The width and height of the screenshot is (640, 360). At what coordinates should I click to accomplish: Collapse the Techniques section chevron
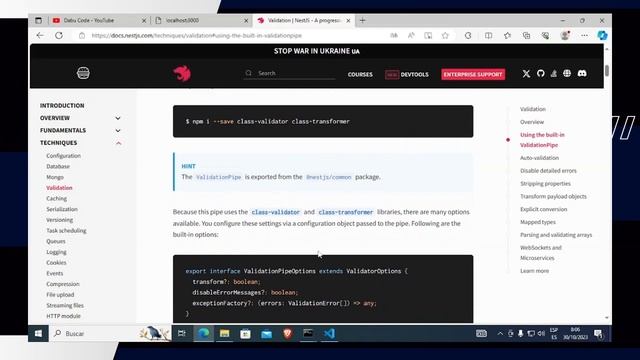click(118, 143)
